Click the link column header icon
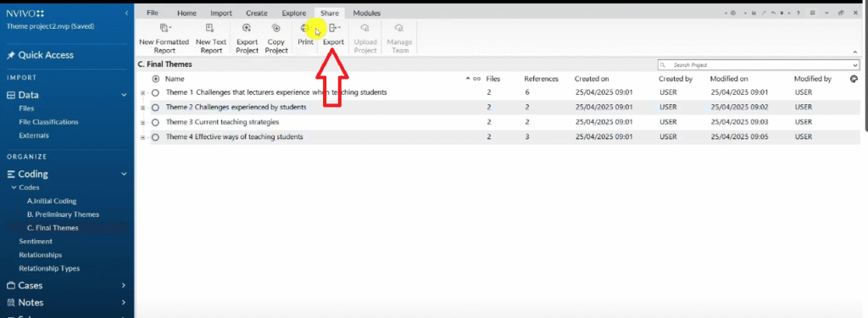Screen dimensions: 868x318 tap(476, 79)
